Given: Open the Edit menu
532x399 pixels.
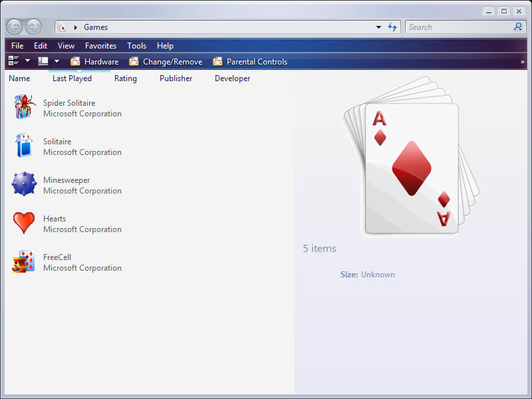Looking at the screenshot, I should point(41,46).
